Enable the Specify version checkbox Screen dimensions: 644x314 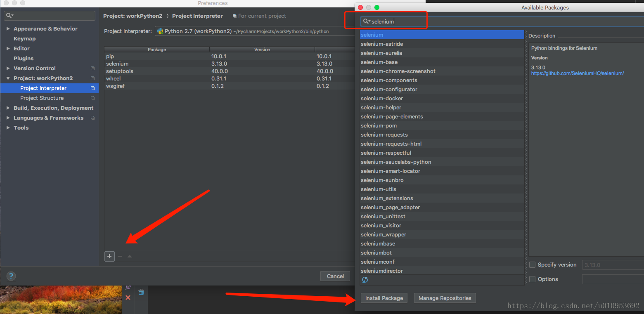pyautogui.click(x=533, y=264)
